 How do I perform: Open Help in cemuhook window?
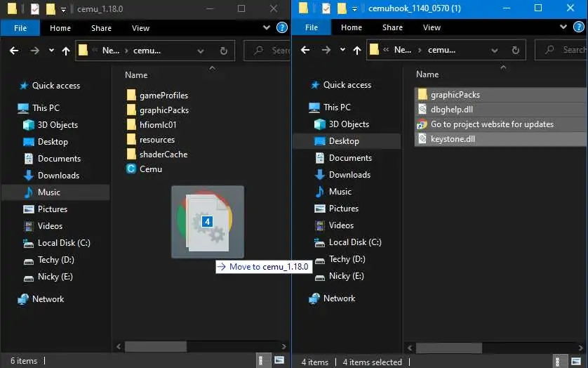[x=579, y=27]
